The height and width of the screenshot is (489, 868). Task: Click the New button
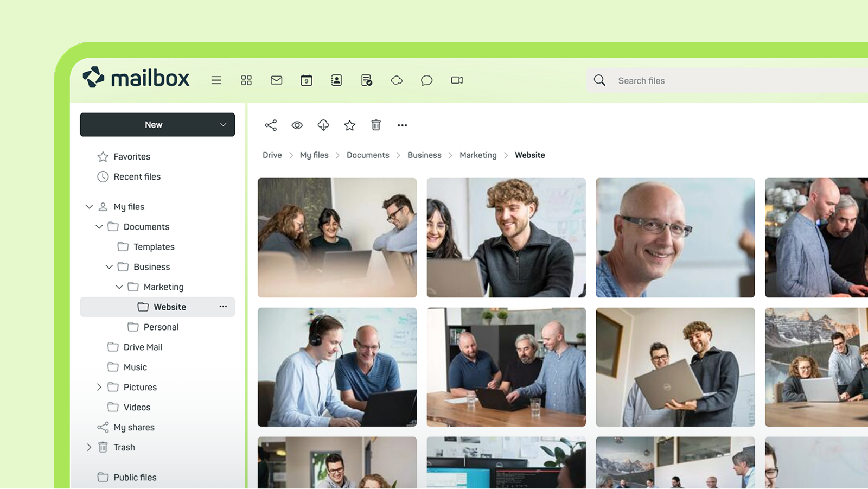click(155, 124)
